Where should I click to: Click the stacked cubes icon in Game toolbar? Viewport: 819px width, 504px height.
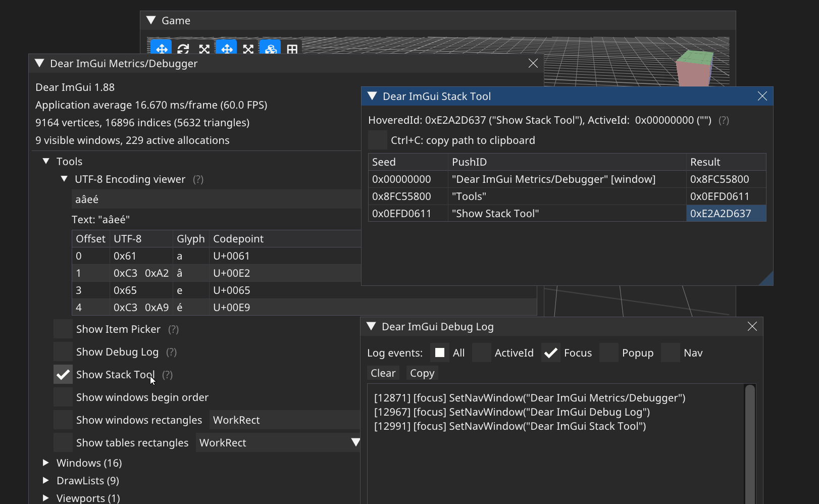(271, 48)
